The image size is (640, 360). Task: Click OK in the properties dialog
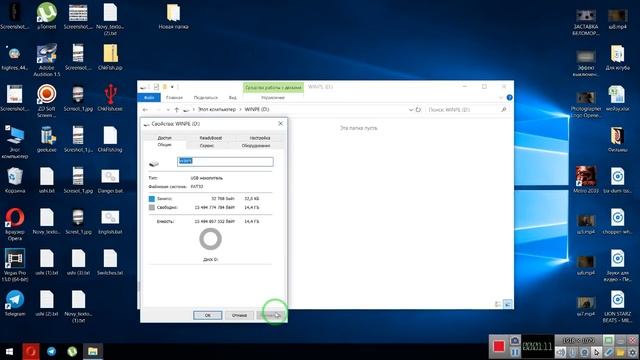pyautogui.click(x=207, y=315)
